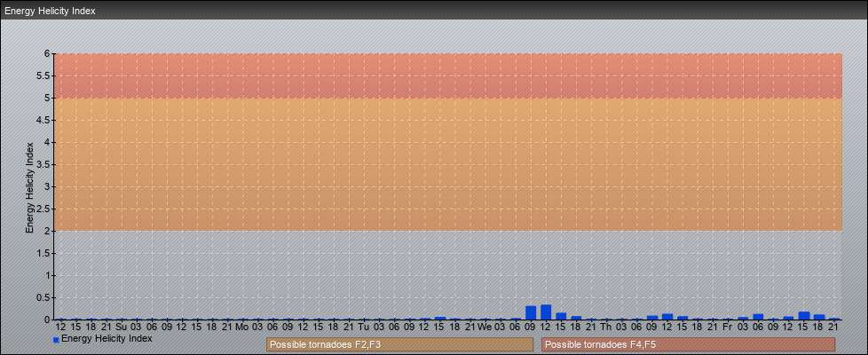Click the 6 tick label on y-axis

pos(48,54)
